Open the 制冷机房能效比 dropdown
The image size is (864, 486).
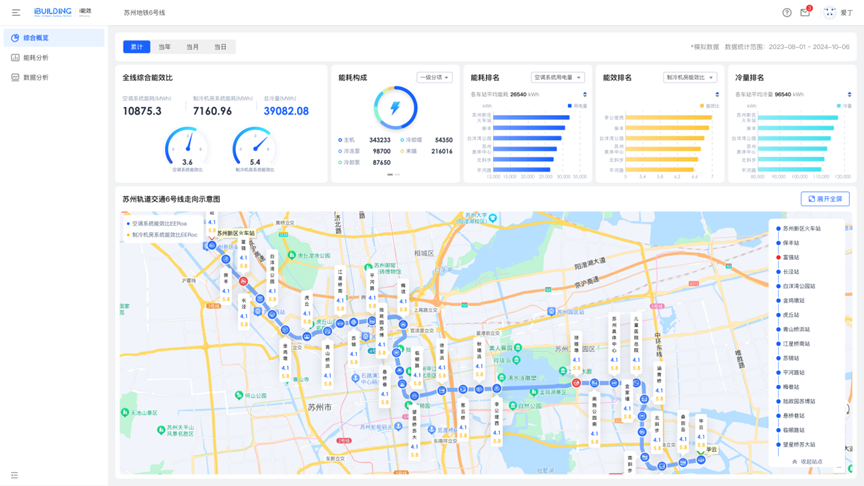(x=690, y=77)
